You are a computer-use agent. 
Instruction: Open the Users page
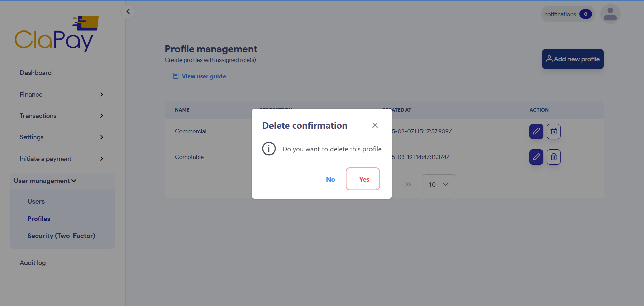click(36, 201)
